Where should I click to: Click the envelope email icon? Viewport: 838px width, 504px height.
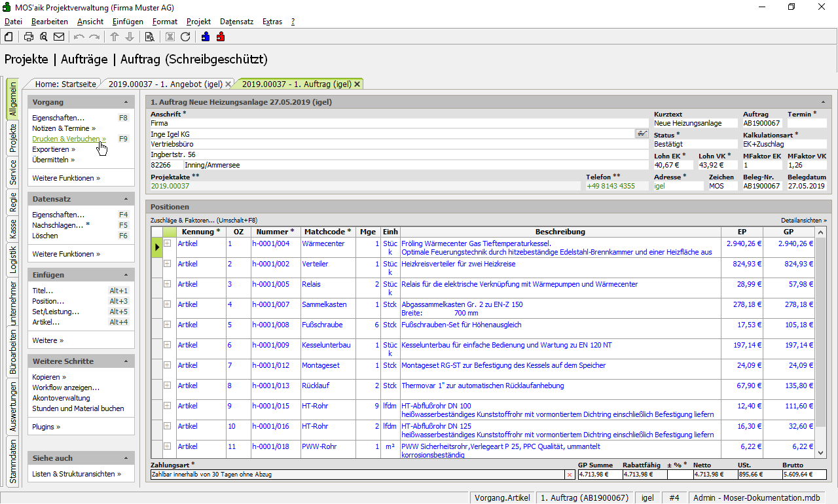tap(59, 37)
